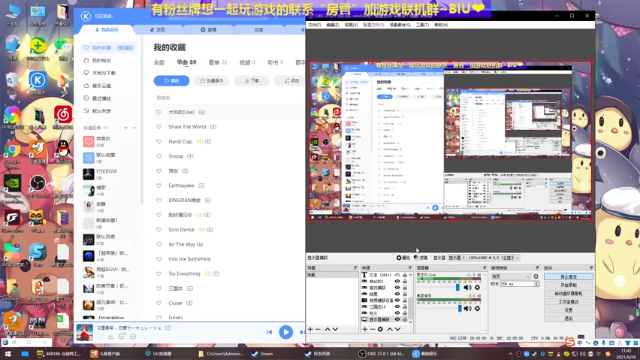Click batch operation button in favorites
The height and width of the screenshot is (360, 640).
pos(212,81)
